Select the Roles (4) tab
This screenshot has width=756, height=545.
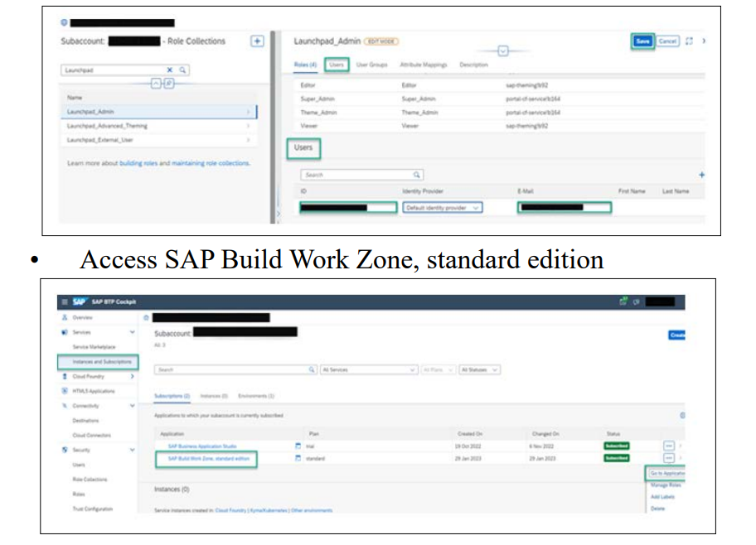[305, 65]
